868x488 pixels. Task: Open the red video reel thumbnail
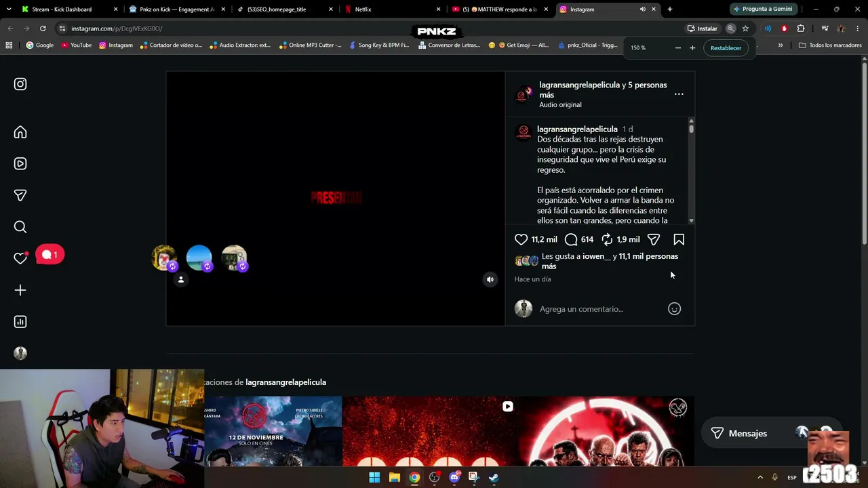(431, 432)
